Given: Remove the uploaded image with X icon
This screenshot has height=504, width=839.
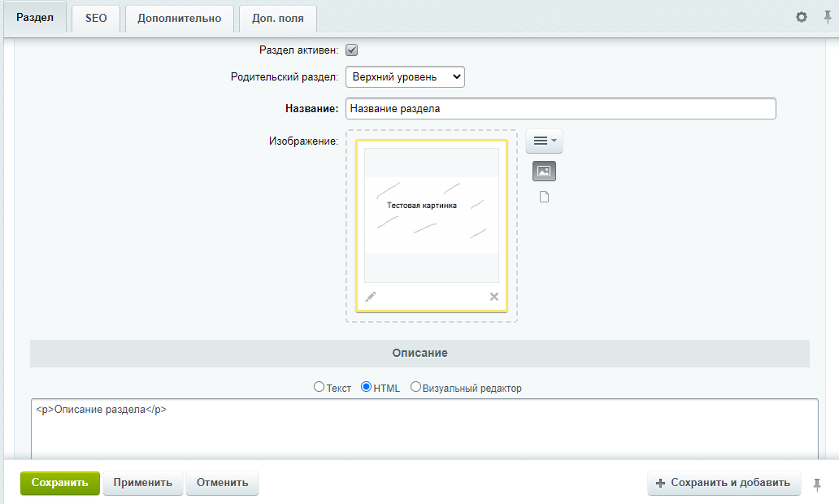Looking at the screenshot, I should (493, 297).
